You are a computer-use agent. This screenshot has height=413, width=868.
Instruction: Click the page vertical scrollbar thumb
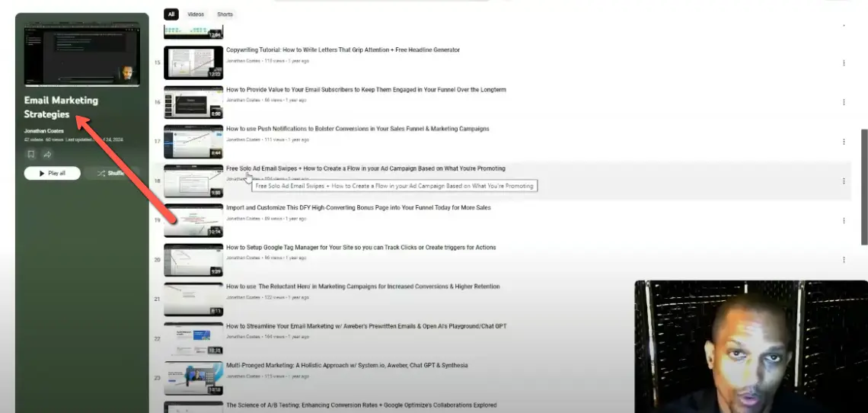click(x=865, y=187)
